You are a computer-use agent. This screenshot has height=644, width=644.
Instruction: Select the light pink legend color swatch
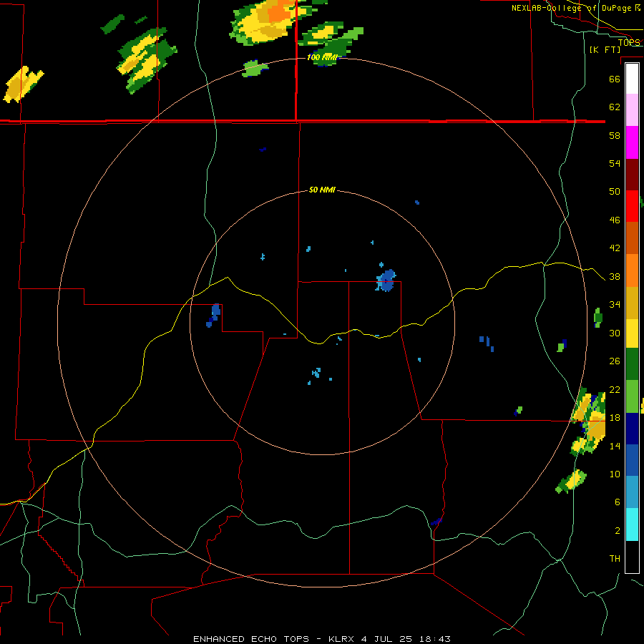[632, 110]
